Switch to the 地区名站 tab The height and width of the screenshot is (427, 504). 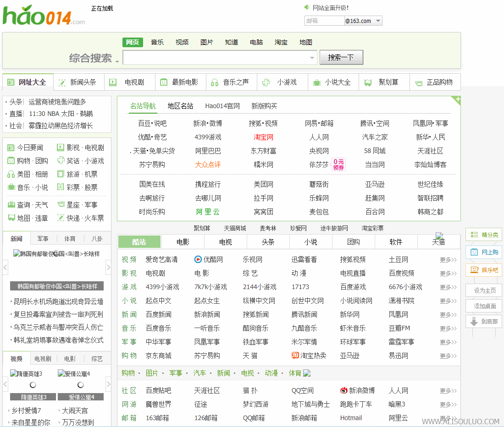[x=180, y=106]
